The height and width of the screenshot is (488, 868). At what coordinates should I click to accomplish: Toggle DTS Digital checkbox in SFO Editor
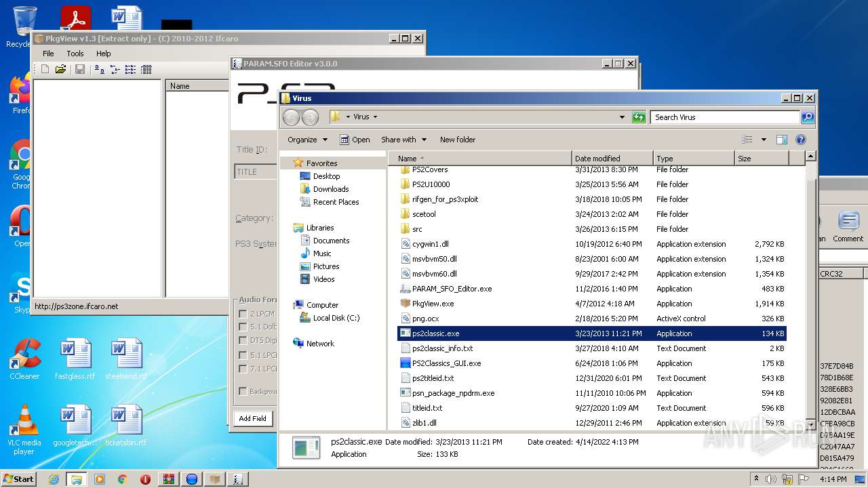tap(243, 341)
